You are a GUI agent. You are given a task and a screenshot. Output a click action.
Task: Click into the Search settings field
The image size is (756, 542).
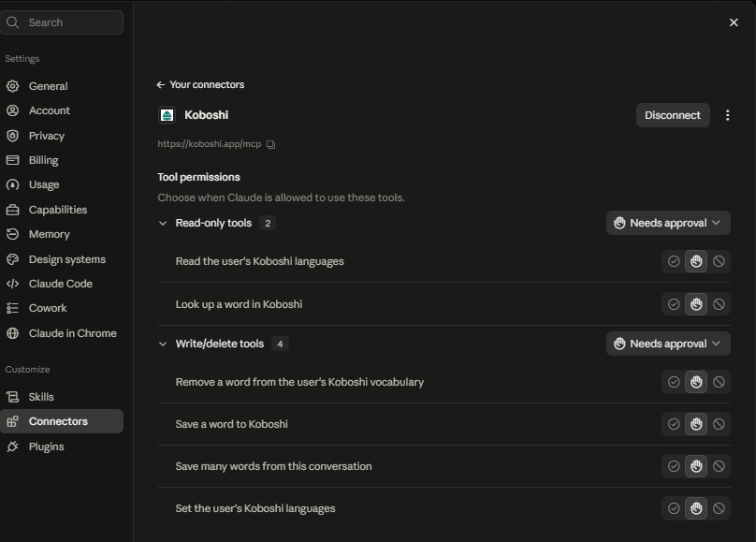pos(62,22)
